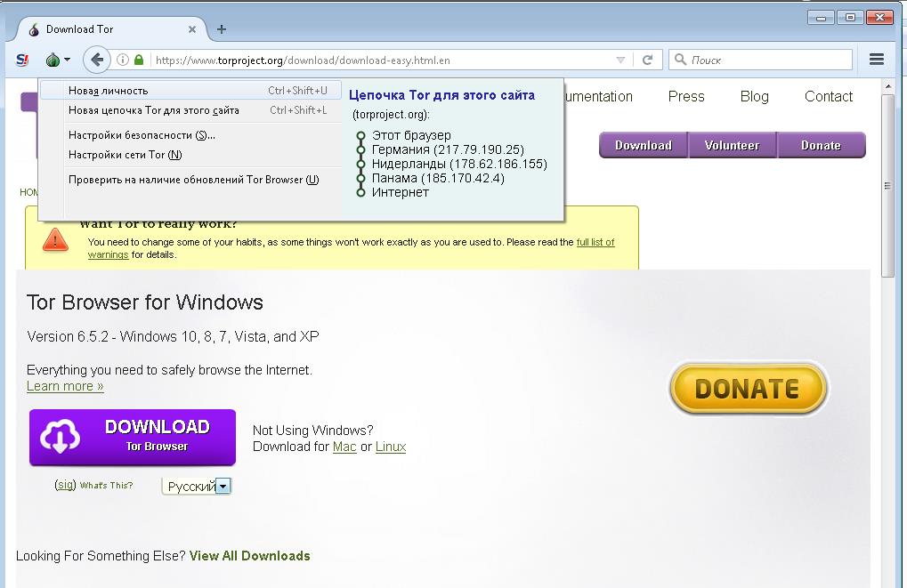This screenshot has width=907, height=588.
Task: Click the Интернет circuit entry
Action: click(401, 192)
